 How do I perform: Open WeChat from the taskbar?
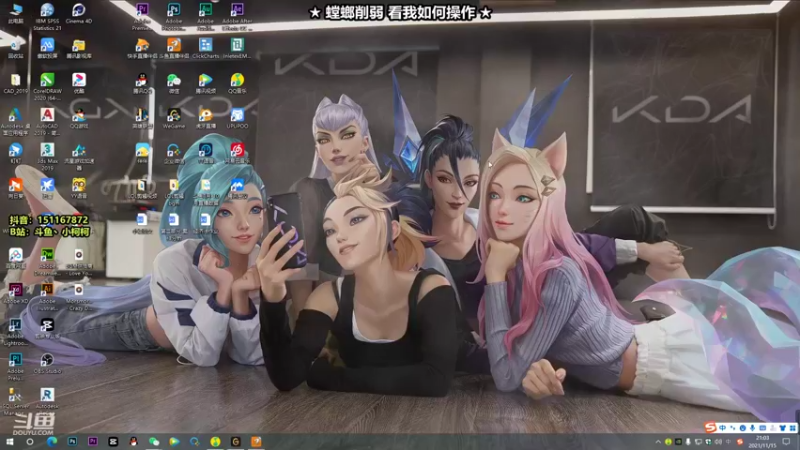(x=154, y=441)
